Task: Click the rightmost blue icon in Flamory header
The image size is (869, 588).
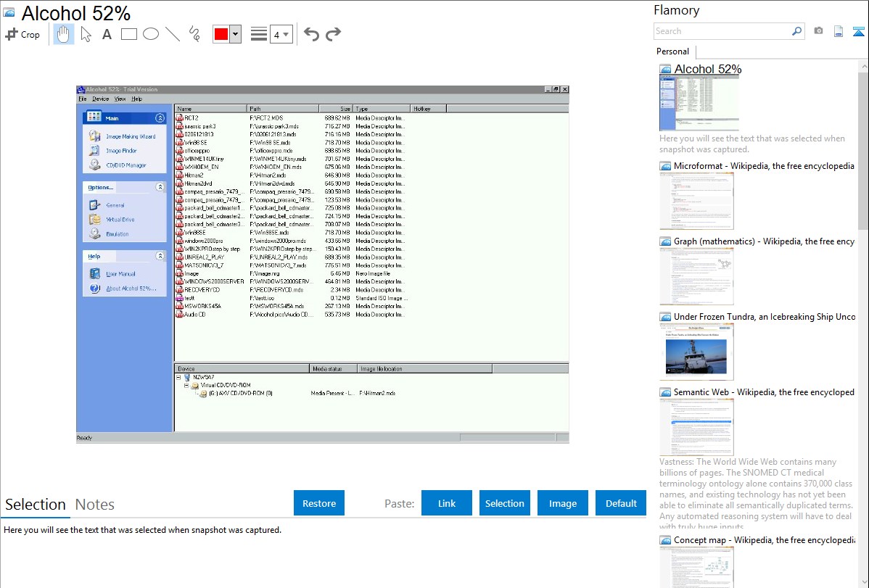Action: pos(858,32)
